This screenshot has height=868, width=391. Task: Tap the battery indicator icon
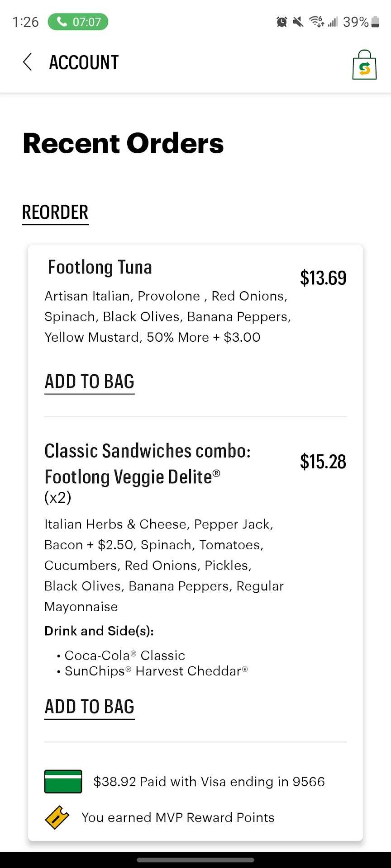(375, 22)
